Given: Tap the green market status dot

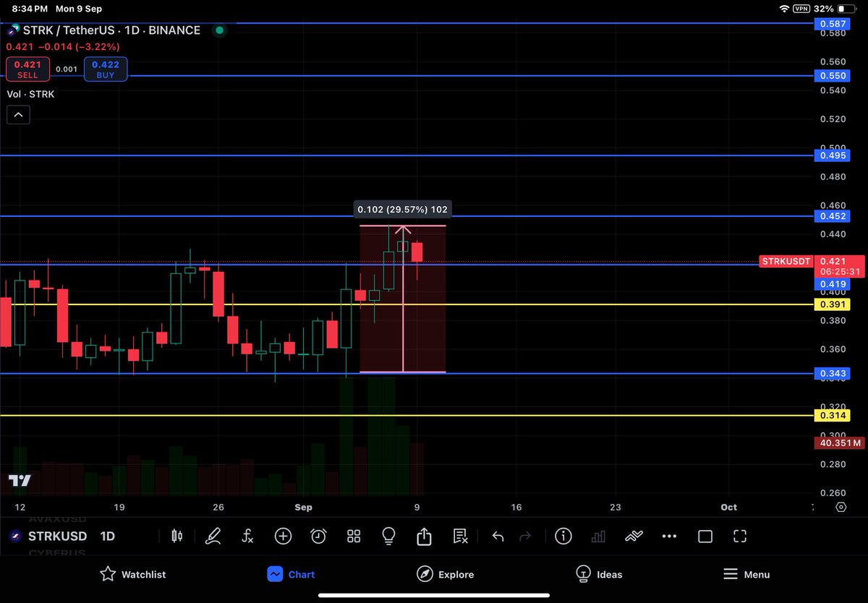Looking at the screenshot, I should pos(219,30).
